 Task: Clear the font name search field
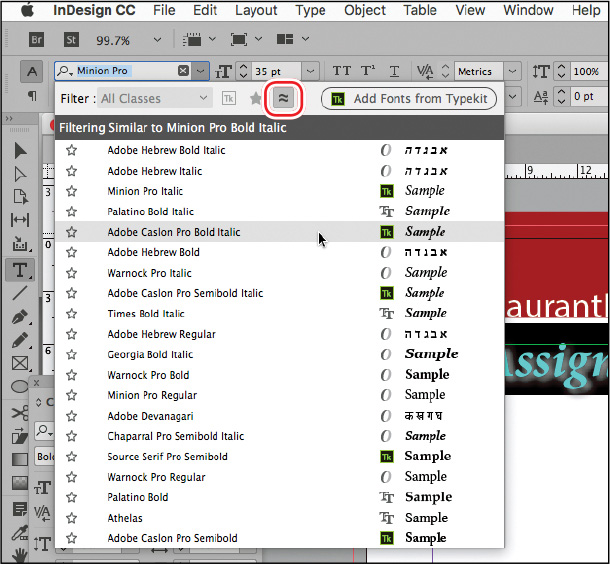[183, 71]
